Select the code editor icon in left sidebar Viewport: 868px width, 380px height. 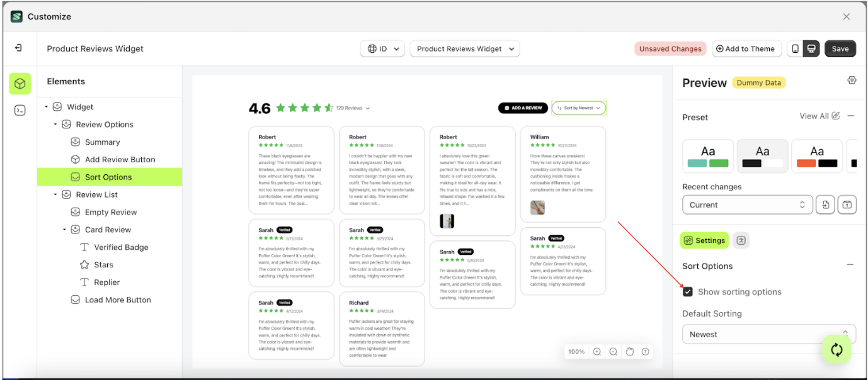(x=20, y=109)
